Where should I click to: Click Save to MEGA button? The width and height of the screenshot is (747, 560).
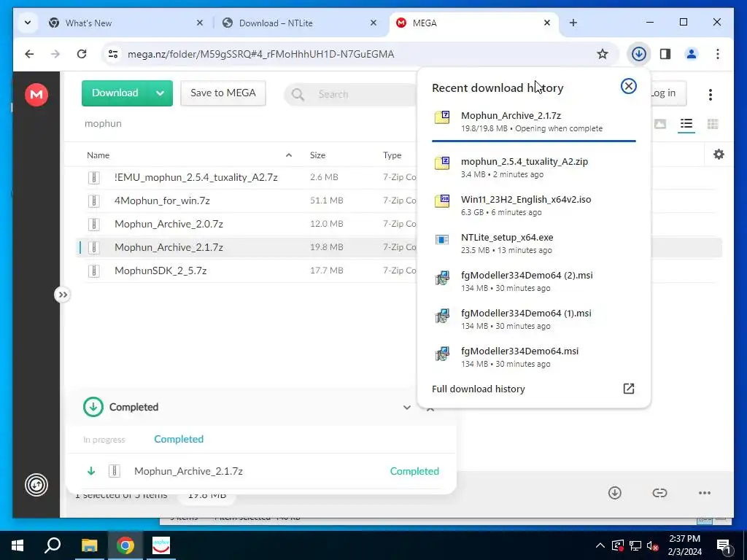pos(223,93)
